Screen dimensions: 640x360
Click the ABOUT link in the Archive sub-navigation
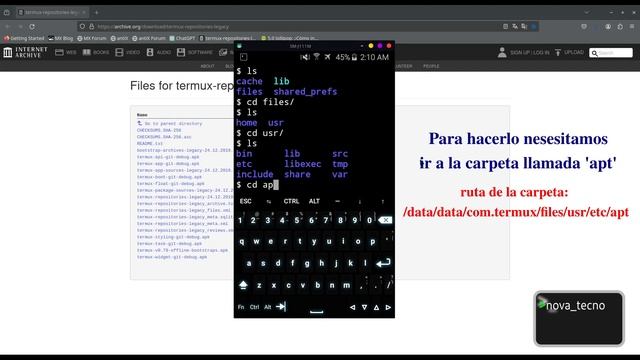(x=207, y=66)
